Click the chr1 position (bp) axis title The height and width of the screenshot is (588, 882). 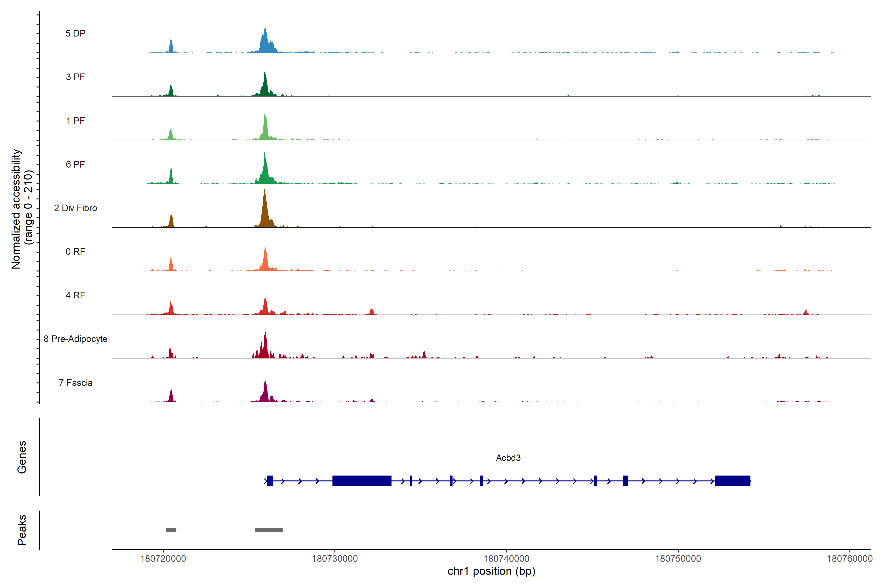point(491,571)
